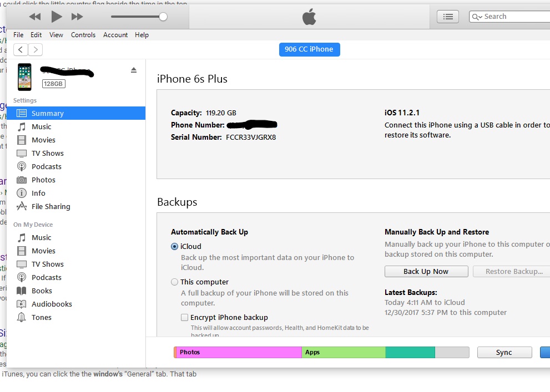Open the Account menu

[x=115, y=35]
